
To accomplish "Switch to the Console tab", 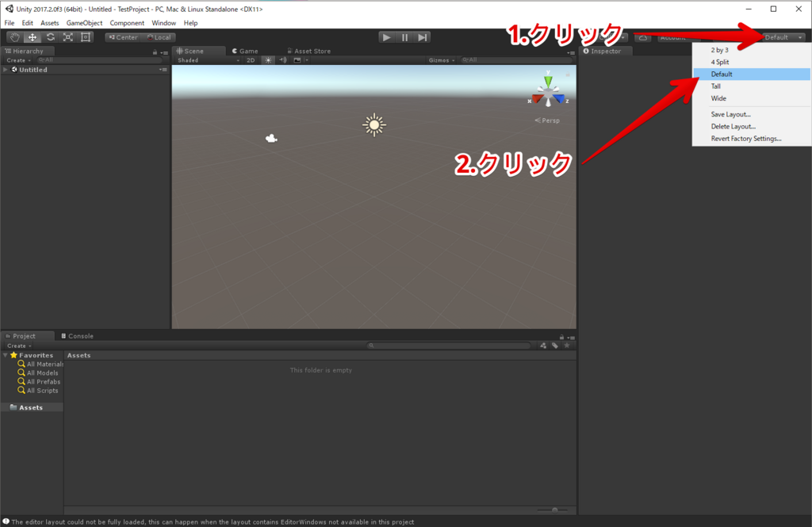I will pos(77,336).
